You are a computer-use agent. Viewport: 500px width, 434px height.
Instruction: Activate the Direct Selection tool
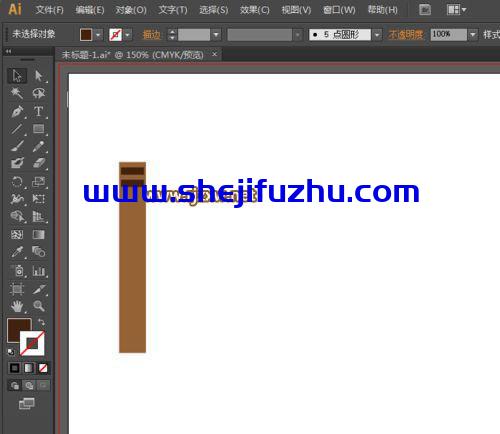pos(39,76)
